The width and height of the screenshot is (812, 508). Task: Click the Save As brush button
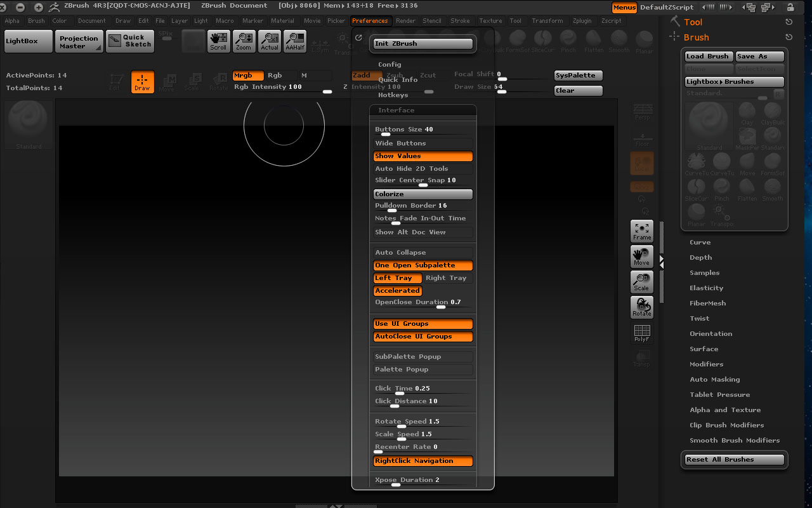click(x=759, y=57)
